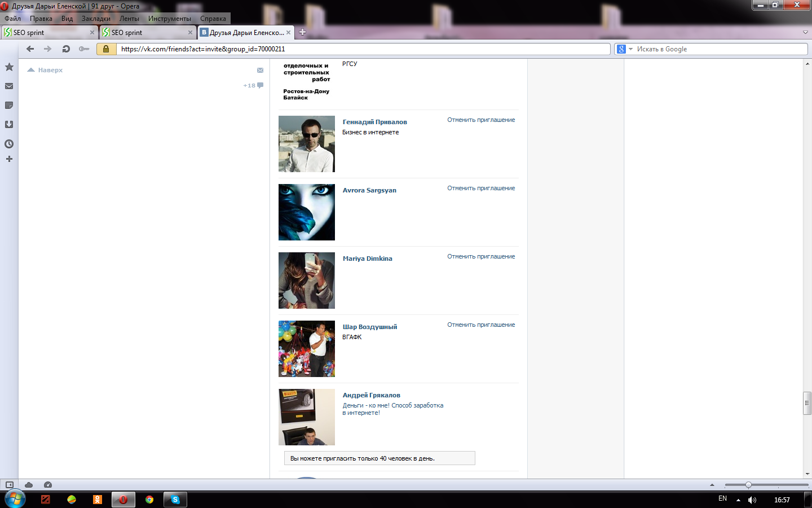Click Шар Воздушный profile photo
Image resolution: width=812 pixels, height=508 pixels.
click(307, 349)
